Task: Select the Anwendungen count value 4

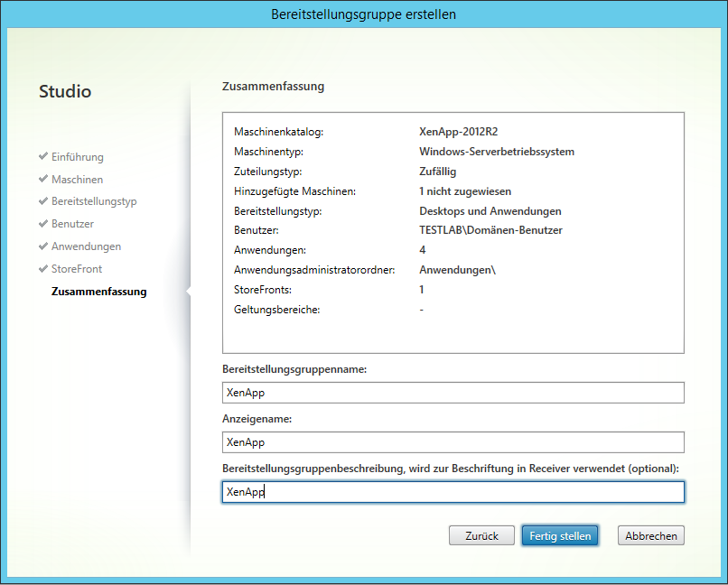Action: [423, 250]
